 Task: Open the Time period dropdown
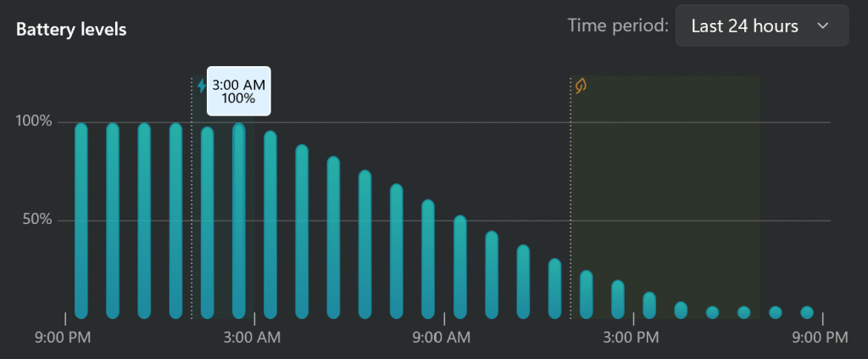point(762,26)
